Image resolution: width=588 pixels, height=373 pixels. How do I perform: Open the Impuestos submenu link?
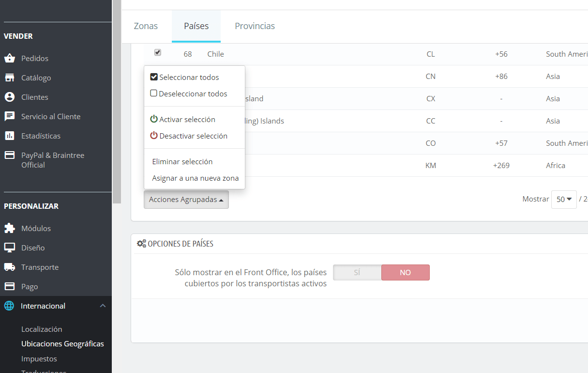[39, 358]
